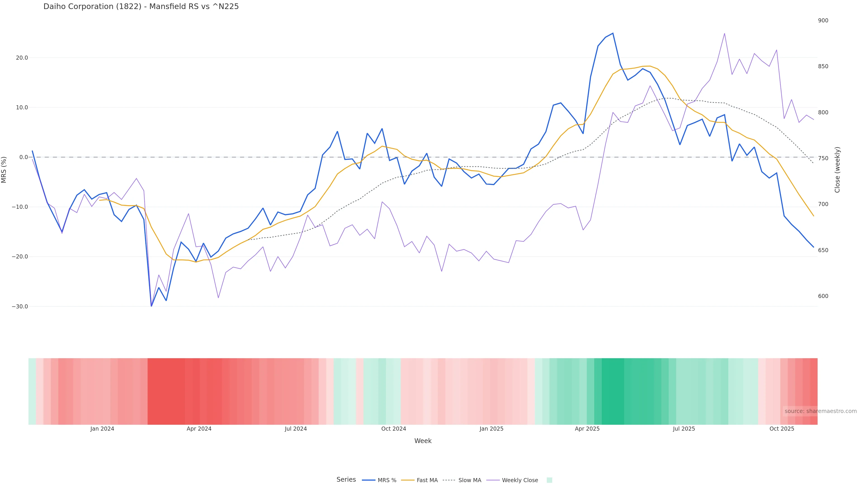Click the Close (weekly) right axis title

pyautogui.click(x=837, y=170)
